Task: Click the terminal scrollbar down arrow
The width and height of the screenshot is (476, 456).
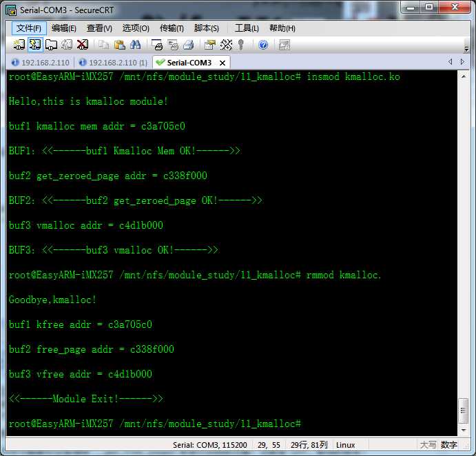Action: point(463,430)
